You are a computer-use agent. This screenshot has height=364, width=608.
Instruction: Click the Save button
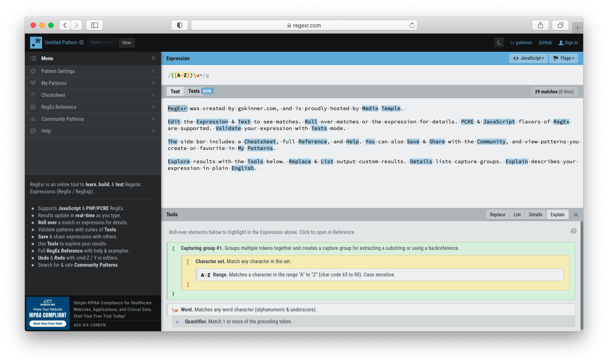102,42
